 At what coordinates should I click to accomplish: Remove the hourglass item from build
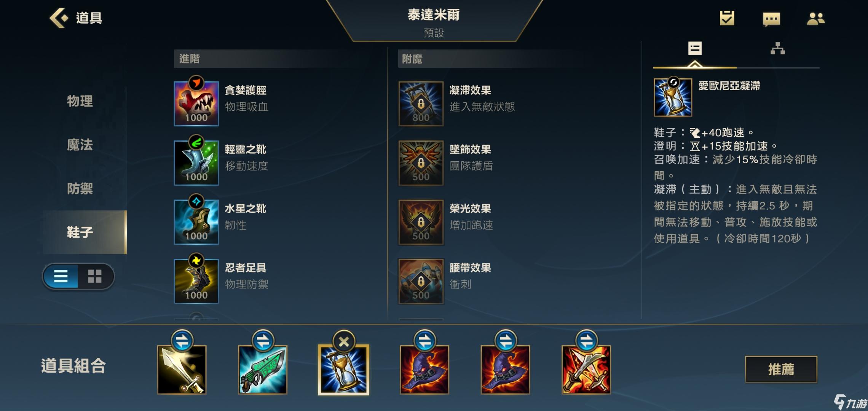click(x=344, y=342)
